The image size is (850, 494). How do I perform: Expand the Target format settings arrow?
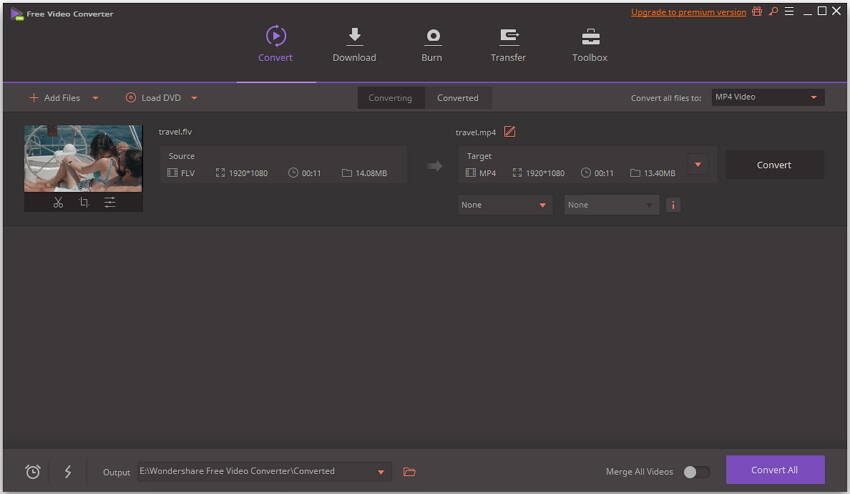(x=698, y=164)
